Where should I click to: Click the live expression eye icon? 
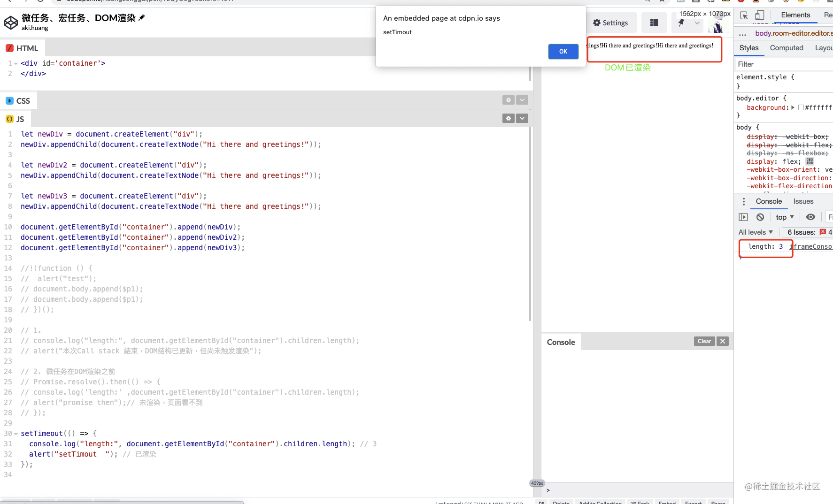coord(810,217)
